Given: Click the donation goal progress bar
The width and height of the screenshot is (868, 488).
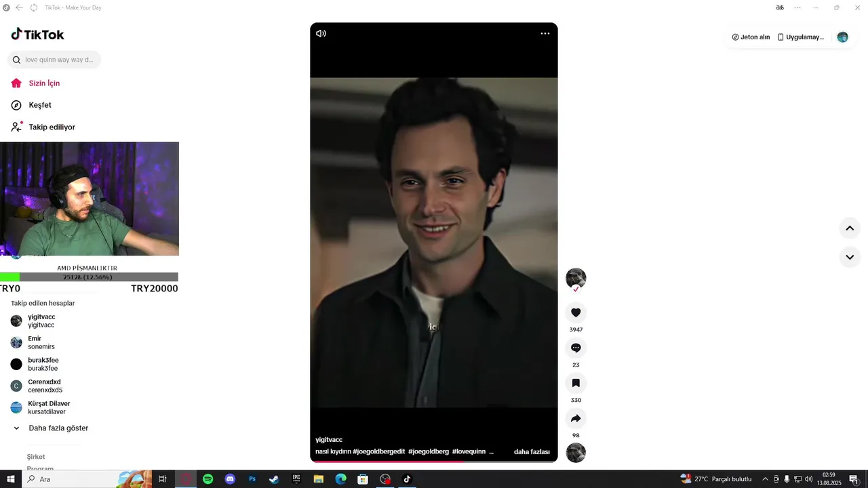Looking at the screenshot, I should [89, 277].
